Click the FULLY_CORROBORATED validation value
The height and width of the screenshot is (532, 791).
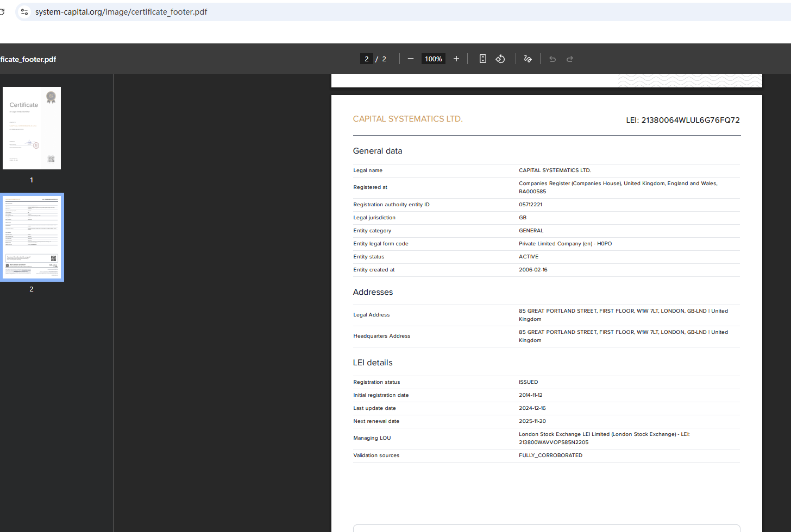[x=550, y=455]
